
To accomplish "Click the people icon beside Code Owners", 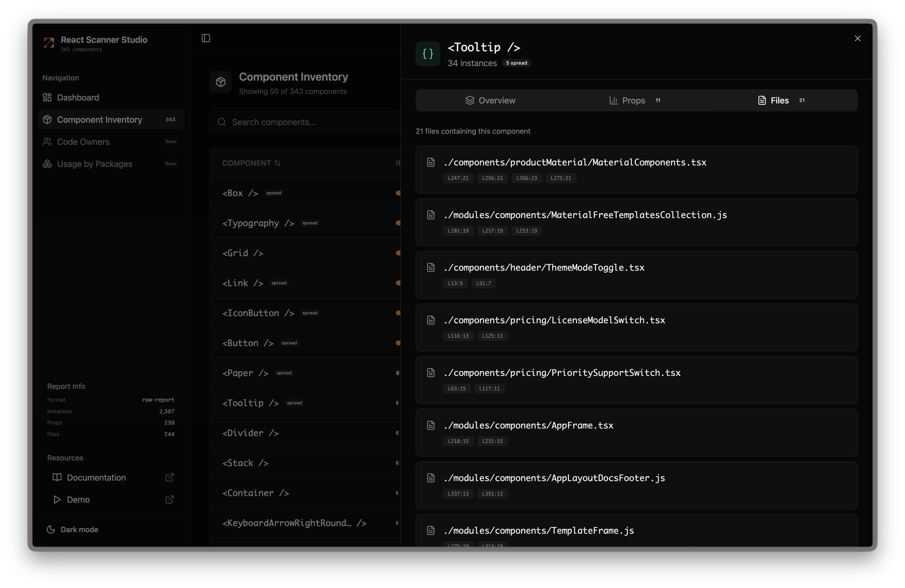I will 47,141.
